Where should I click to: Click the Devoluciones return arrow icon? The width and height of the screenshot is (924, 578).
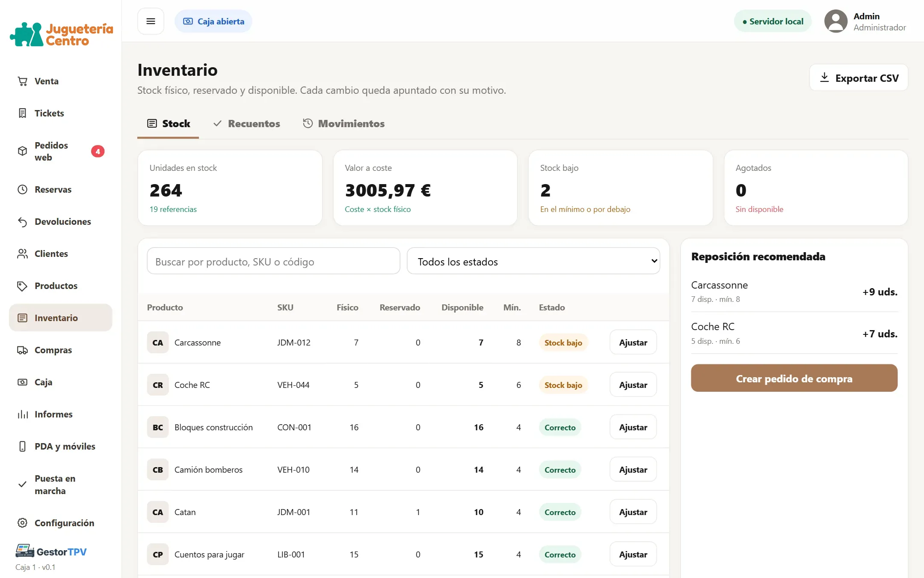(x=22, y=221)
